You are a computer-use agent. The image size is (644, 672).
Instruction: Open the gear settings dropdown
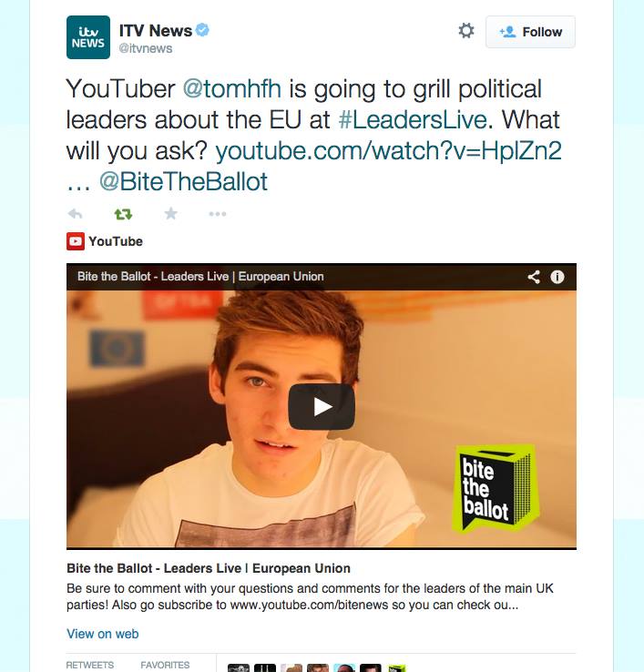point(466,30)
